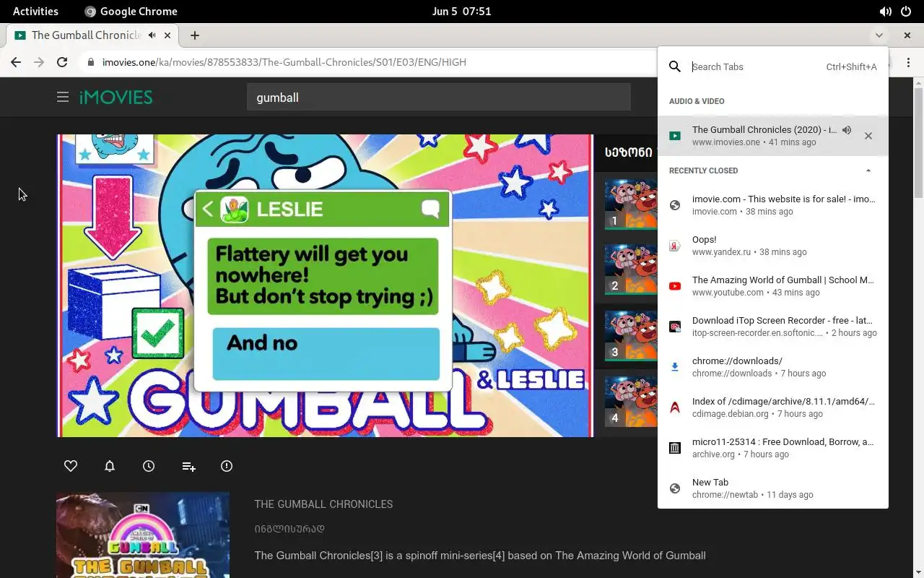Click THE GUMBALL CHRONICLES title text
Viewport: 924px width, 578px height.
click(x=323, y=504)
